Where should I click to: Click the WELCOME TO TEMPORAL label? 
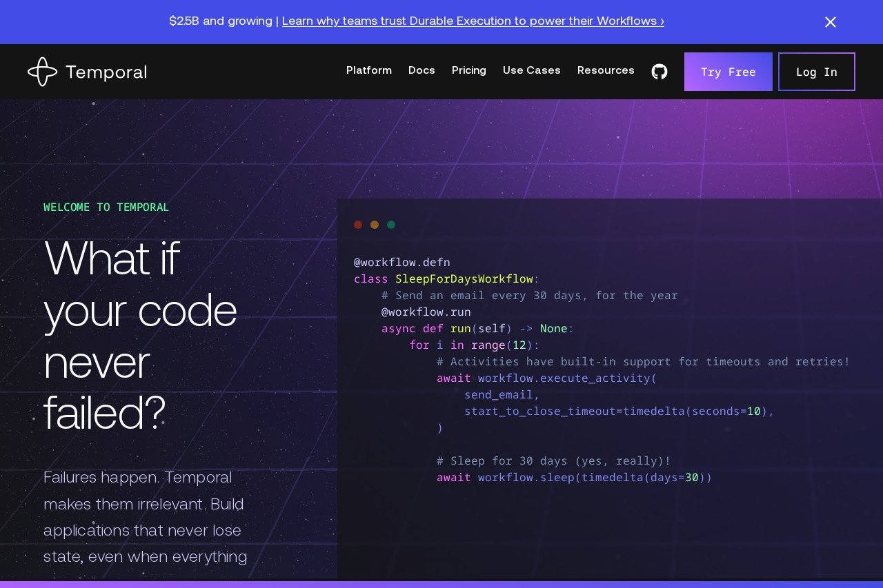tap(106, 207)
